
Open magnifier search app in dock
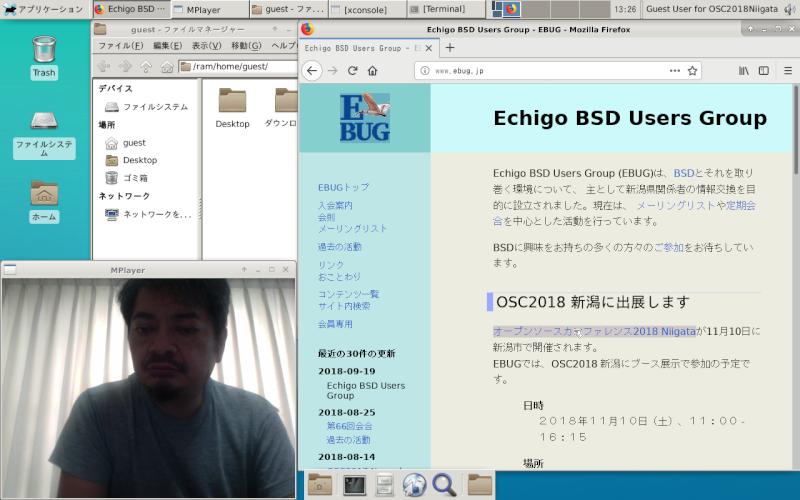point(444,486)
